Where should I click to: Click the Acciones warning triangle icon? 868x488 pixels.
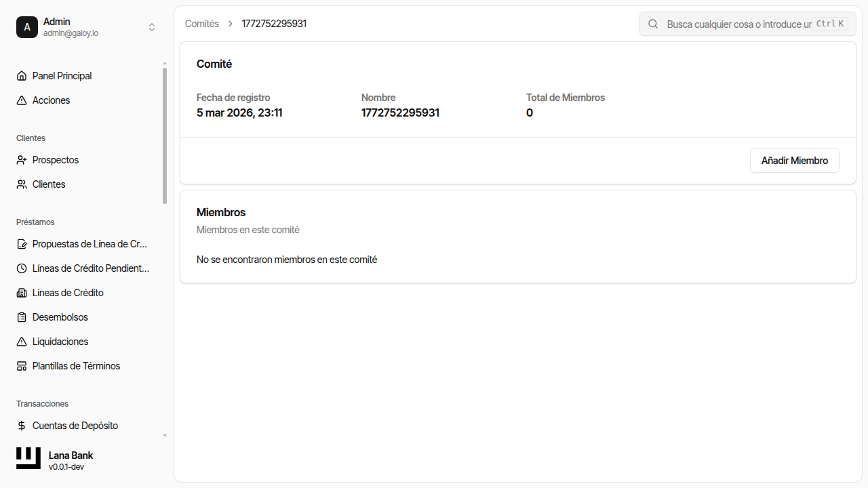[22, 100]
